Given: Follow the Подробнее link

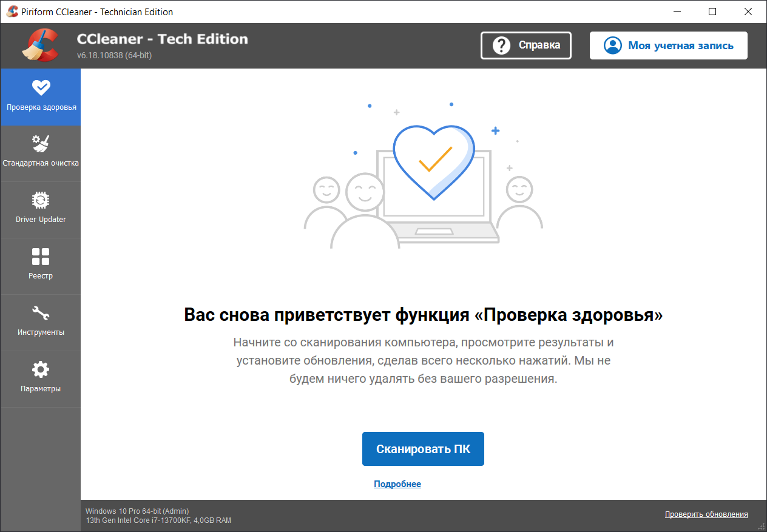Looking at the screenshot, I should click(x=397, y=484).
